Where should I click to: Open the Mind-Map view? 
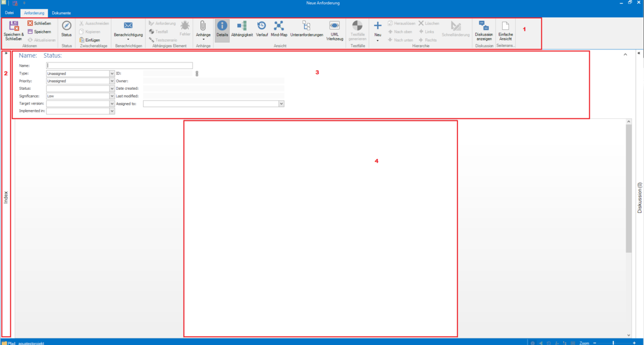279,26
